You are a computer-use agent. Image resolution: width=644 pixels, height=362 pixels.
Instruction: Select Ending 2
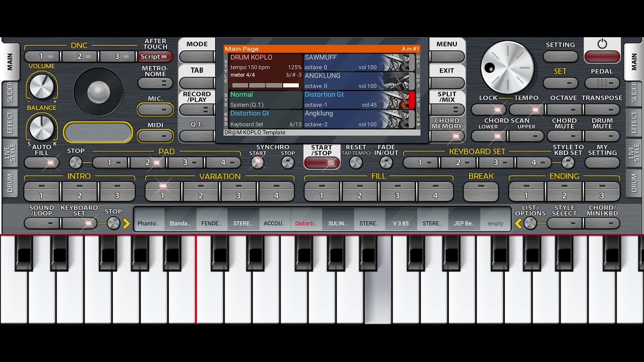(564, 192)
